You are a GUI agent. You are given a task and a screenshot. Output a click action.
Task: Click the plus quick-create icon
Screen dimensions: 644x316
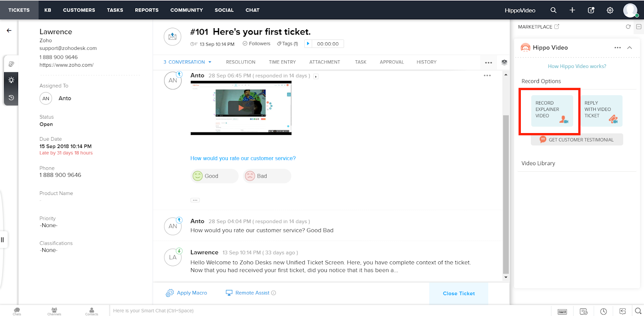point(572,10)
